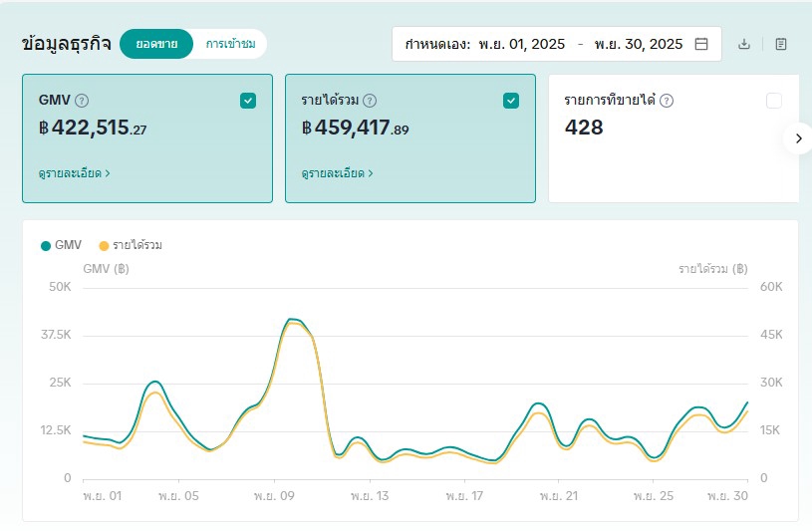The image size is (812, 531).
Task: Expand GMV ดูรายละเอียด link
Action: [74, 173]
